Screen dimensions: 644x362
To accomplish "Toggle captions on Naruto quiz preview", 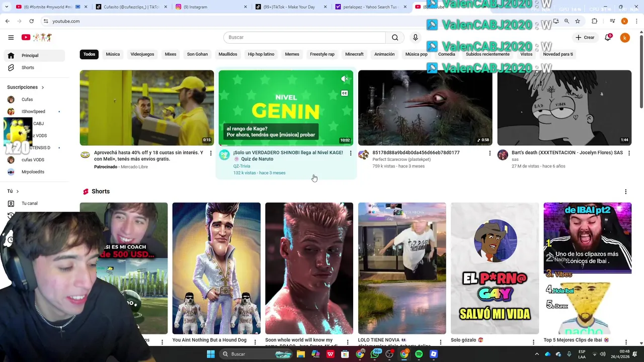I will click(x=345, y=93).
